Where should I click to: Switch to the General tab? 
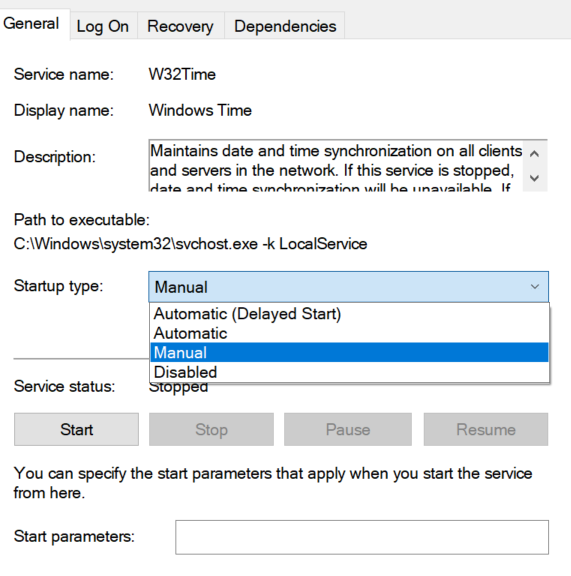(32, 24)
